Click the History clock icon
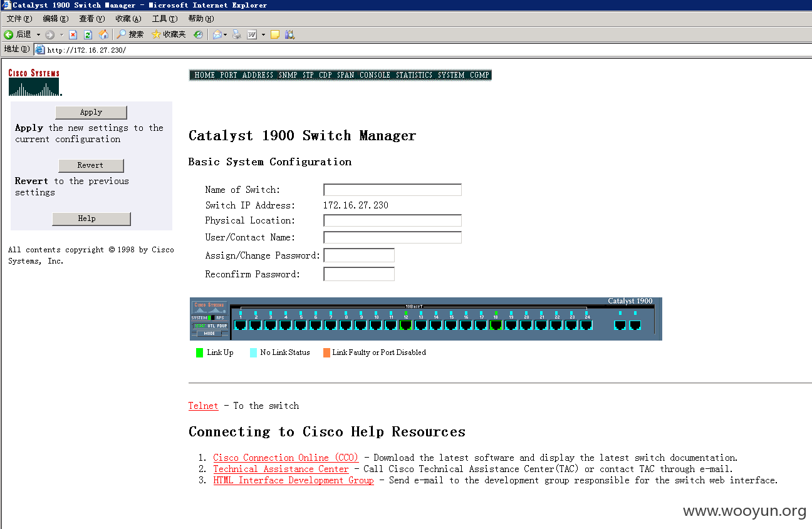The image size is (812, 529). tap(198, 34)
